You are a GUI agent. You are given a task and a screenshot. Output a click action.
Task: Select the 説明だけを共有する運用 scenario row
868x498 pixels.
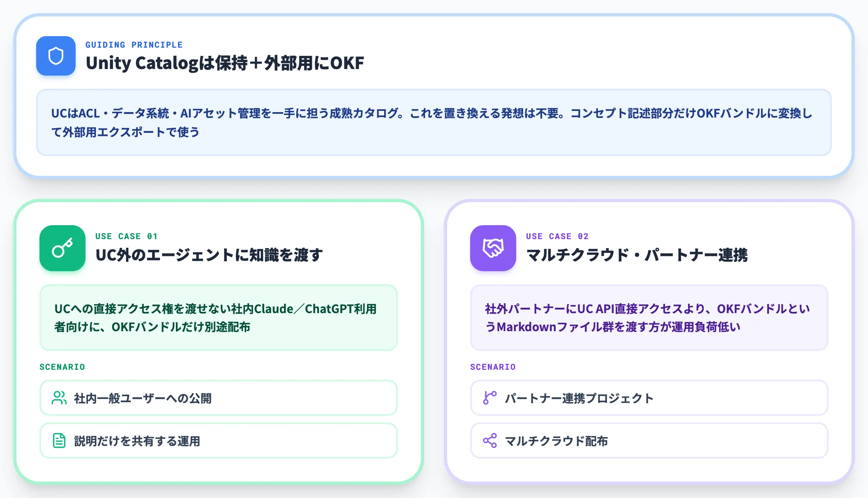coord(219,440)
